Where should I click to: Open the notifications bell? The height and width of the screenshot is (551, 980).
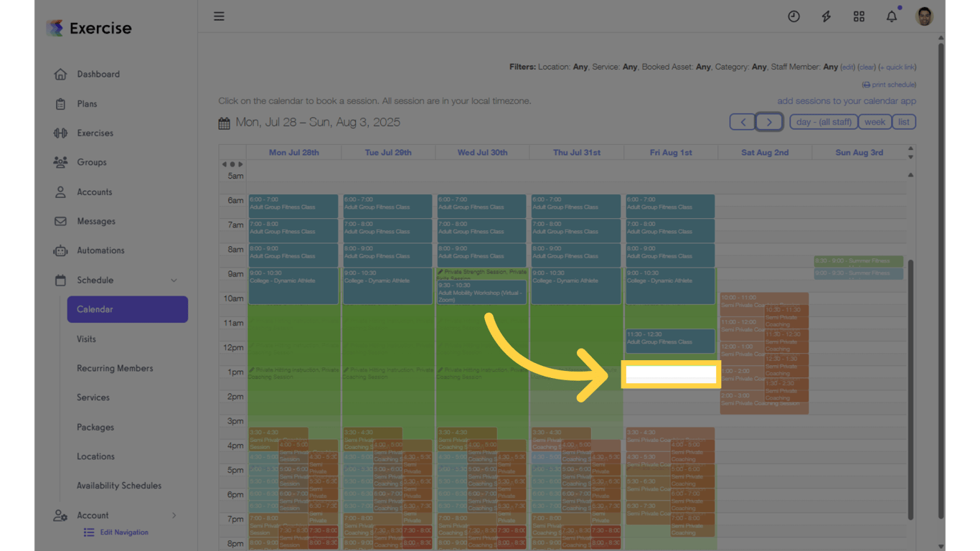pos(891,16)
